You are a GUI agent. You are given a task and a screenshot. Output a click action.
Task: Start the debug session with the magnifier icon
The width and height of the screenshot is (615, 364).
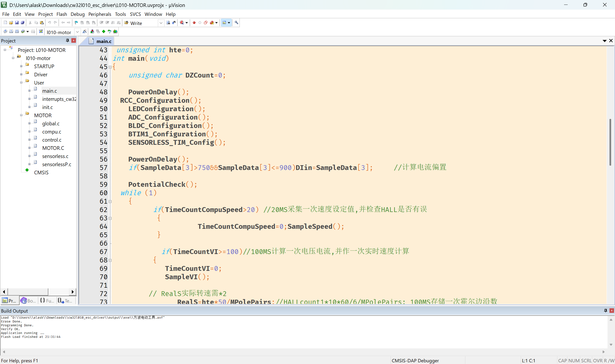[182, 23]
